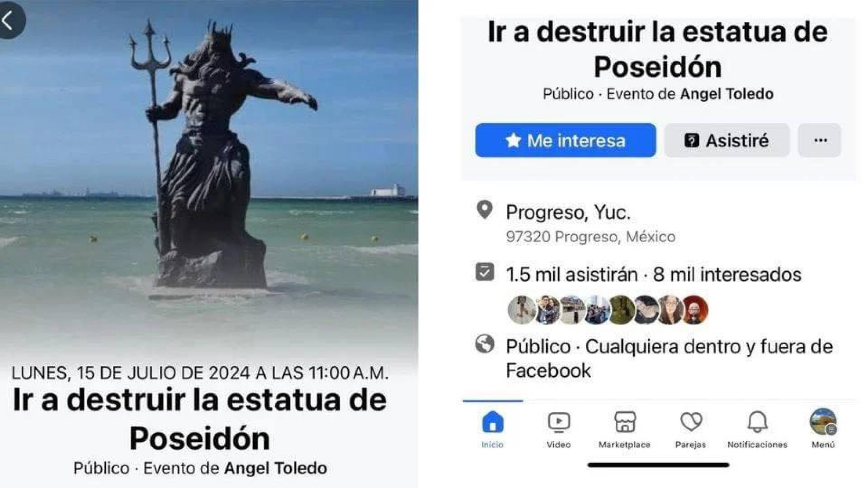Select the Asistiré button

pyautogui.click(x=727, y=140)
